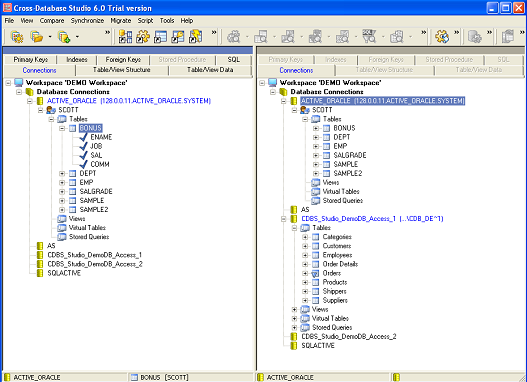Click the orange gear with blue arrows toolbar icon
The height and width of the screenshot is (382, 527).
coord(442,36)
